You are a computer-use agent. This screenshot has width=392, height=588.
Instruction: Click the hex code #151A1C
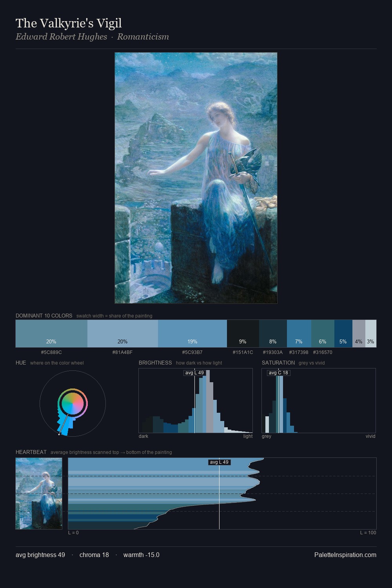tap(243, 352)
